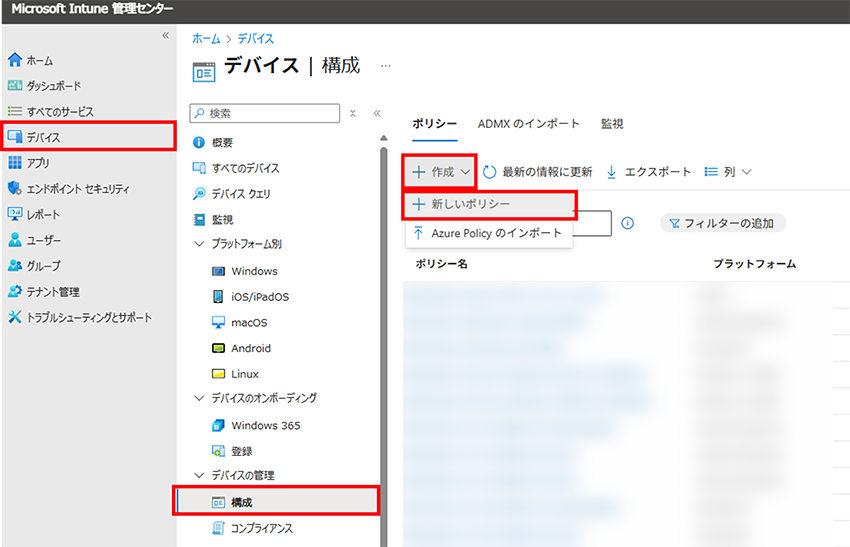Open グループ in the left navigation
The image size is (850, 547).
[x=34, y=266]
